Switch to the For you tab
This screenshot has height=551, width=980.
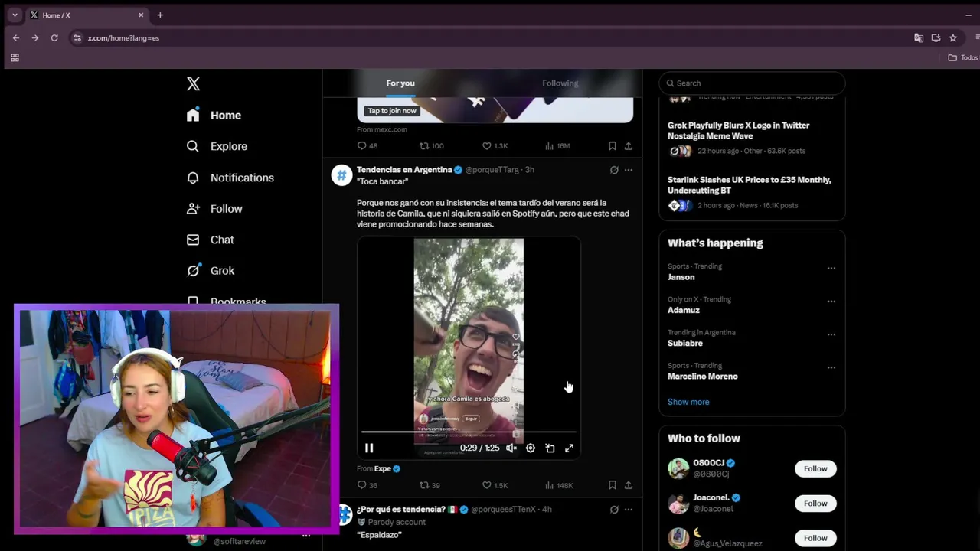[400, 83]
